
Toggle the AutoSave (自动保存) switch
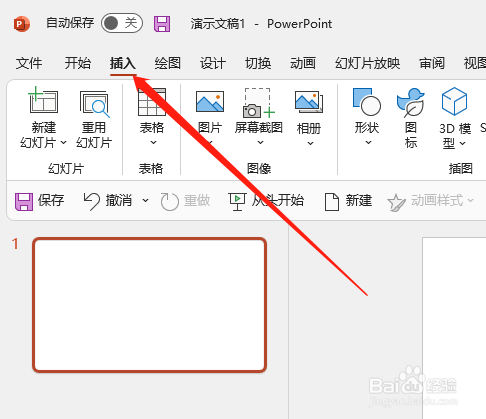click(122, 23)
